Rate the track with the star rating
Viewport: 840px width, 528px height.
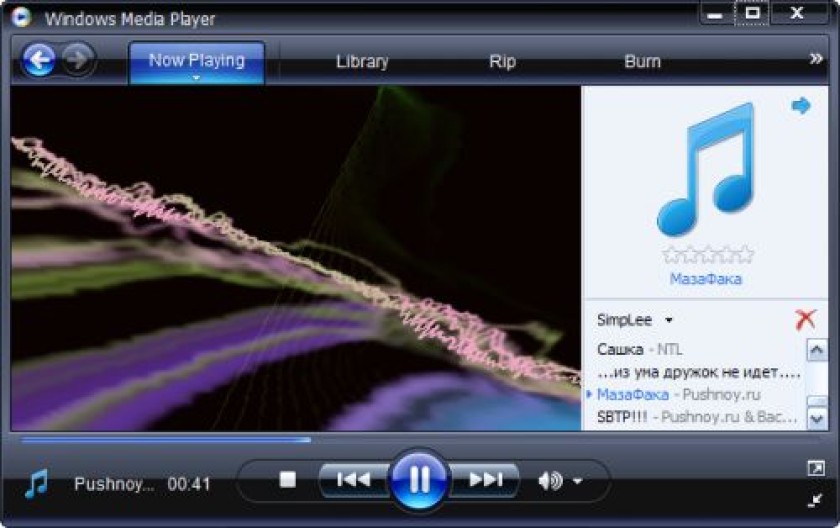pyautogui.click(x=707, y=255)
